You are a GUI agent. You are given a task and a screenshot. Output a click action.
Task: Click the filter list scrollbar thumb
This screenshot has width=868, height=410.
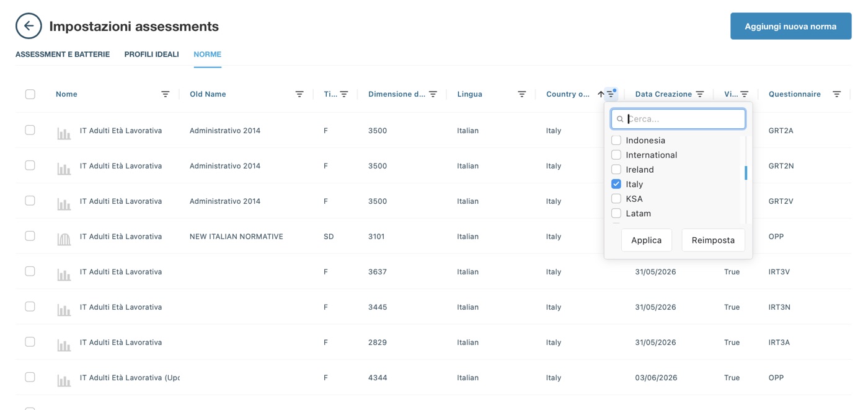click(746, 173)
